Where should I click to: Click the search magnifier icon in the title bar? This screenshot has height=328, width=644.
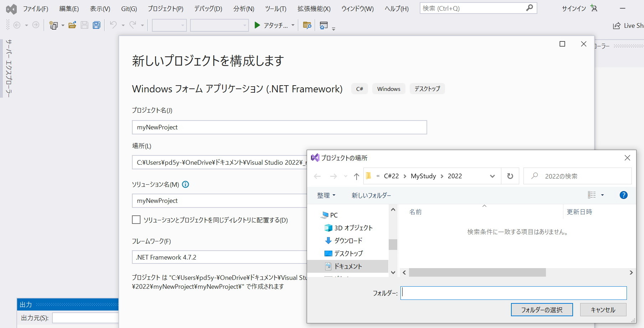click(530, 8)
